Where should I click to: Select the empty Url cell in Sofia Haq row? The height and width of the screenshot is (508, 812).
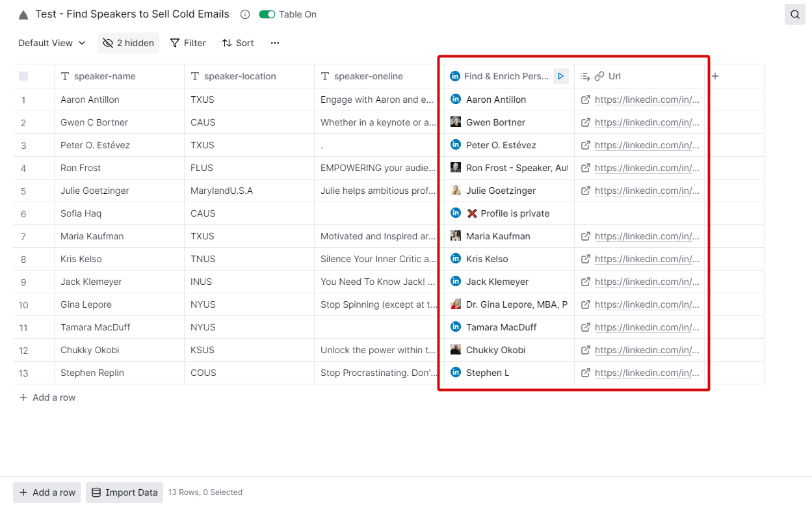[640, 213]
